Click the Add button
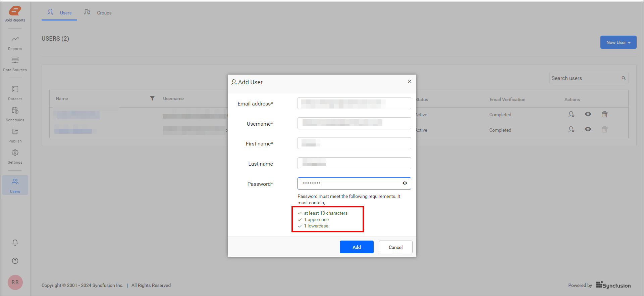 pos(357,247)
